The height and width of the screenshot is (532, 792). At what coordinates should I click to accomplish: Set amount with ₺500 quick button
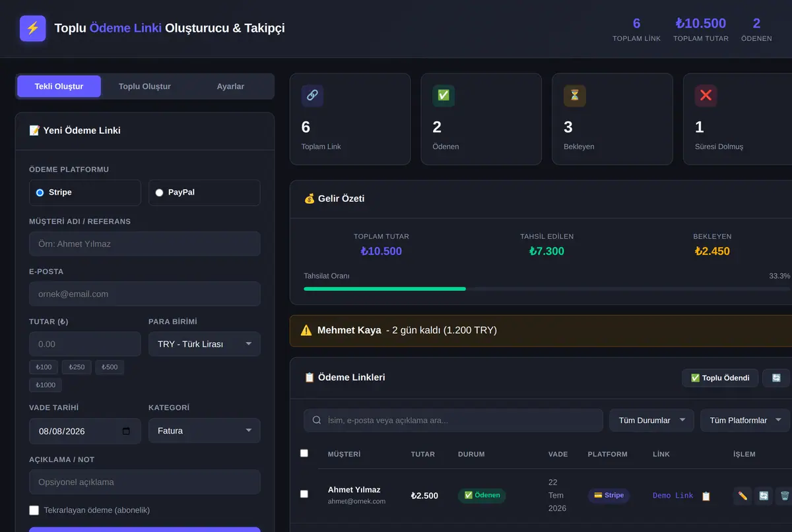tap(110, 367)
